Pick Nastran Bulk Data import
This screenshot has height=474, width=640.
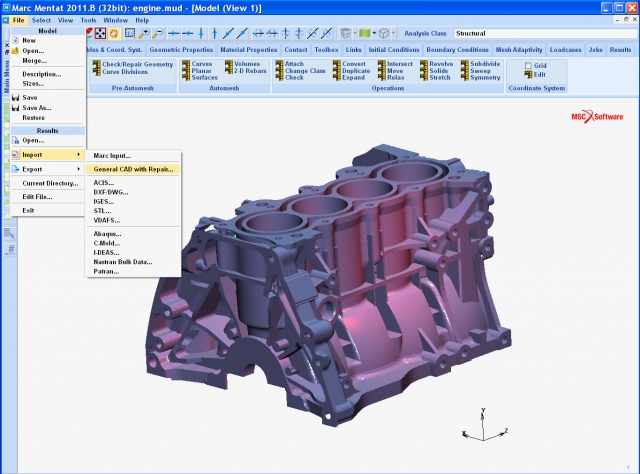[x=122, y=261]
